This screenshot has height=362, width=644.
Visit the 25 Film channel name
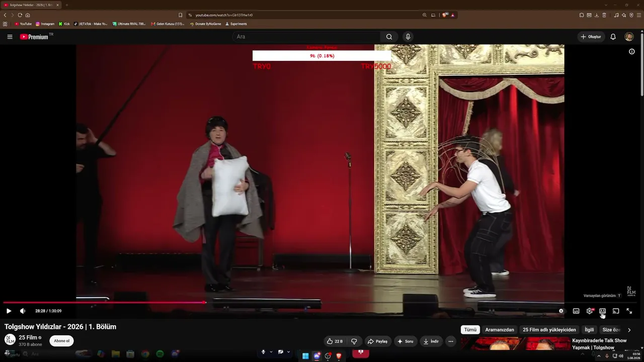click(x=28, y=337)
